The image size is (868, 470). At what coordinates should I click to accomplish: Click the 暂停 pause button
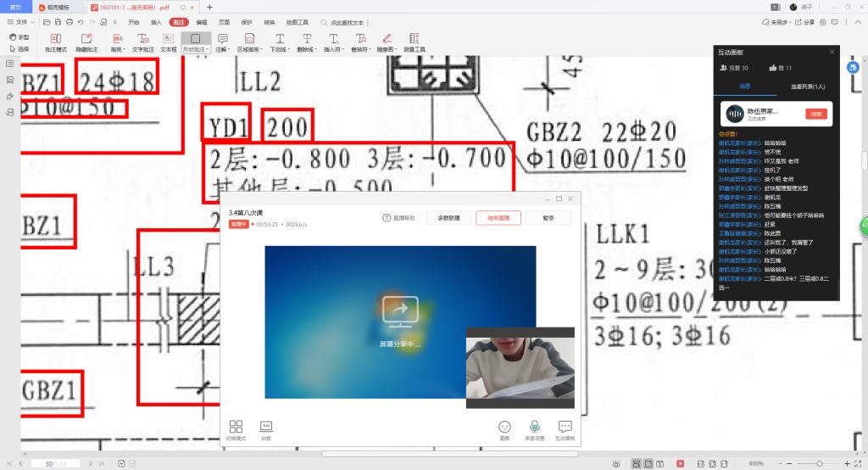(x=548, y=218)
